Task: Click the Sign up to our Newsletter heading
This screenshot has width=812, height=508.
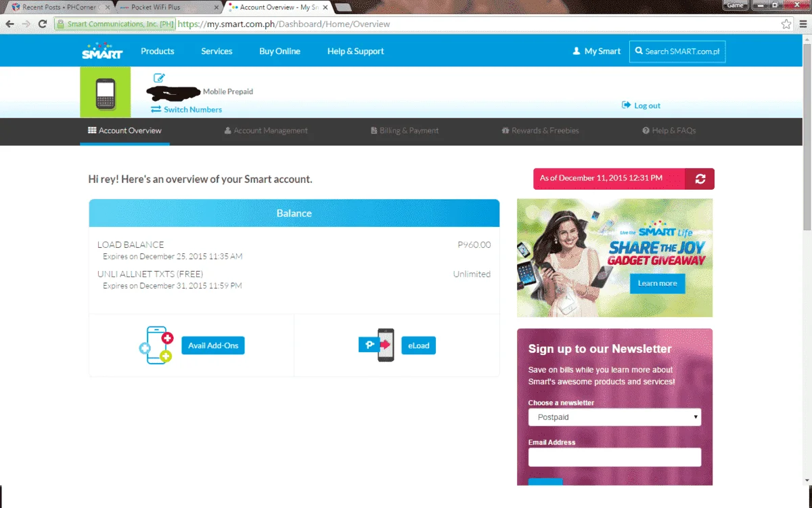Action: (600, 349)
